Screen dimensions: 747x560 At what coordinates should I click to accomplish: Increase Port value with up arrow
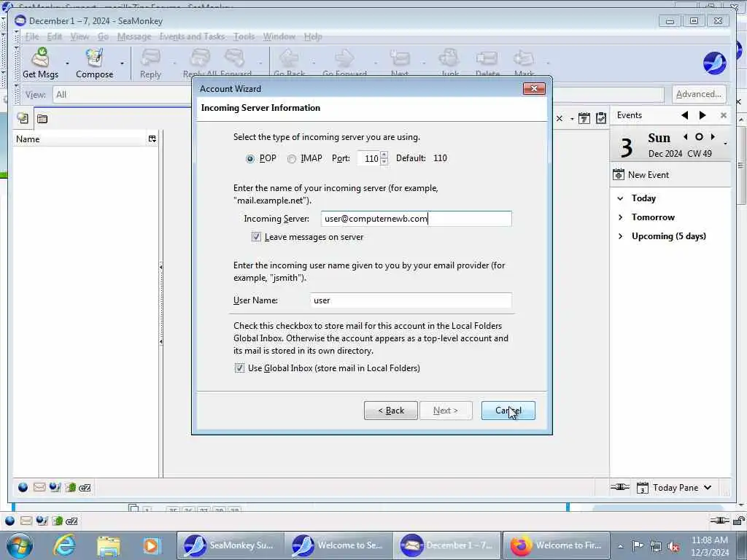(384, 155)
